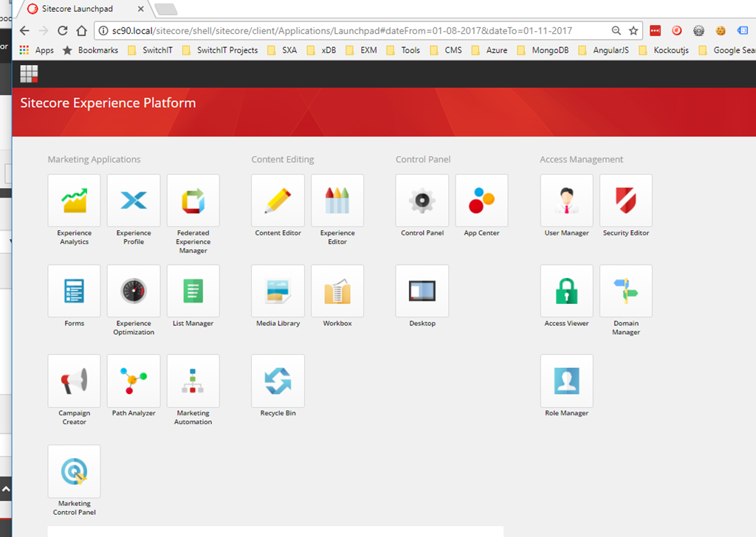Expand the xDB bookmark folder

coord(321,50)
